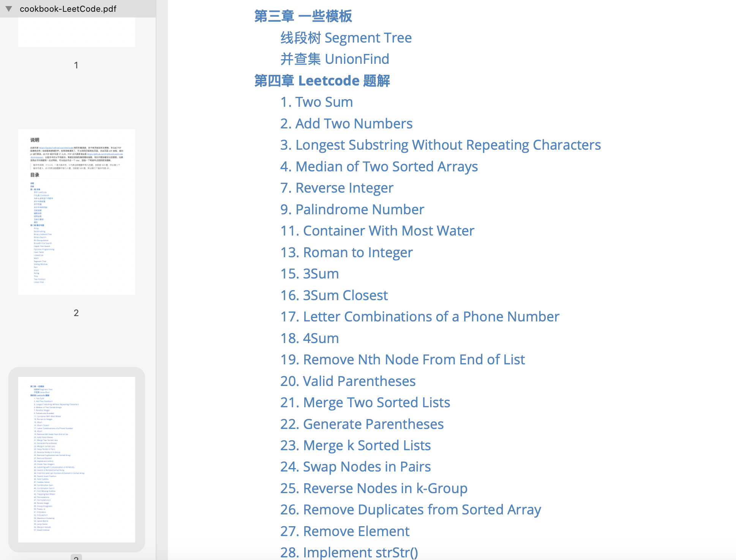The width and height of the screenshot is (736, 560).
Task: Collapse the cookbook-LeetCode.pdf disclosure triangle
Action: tap(9, 8)
